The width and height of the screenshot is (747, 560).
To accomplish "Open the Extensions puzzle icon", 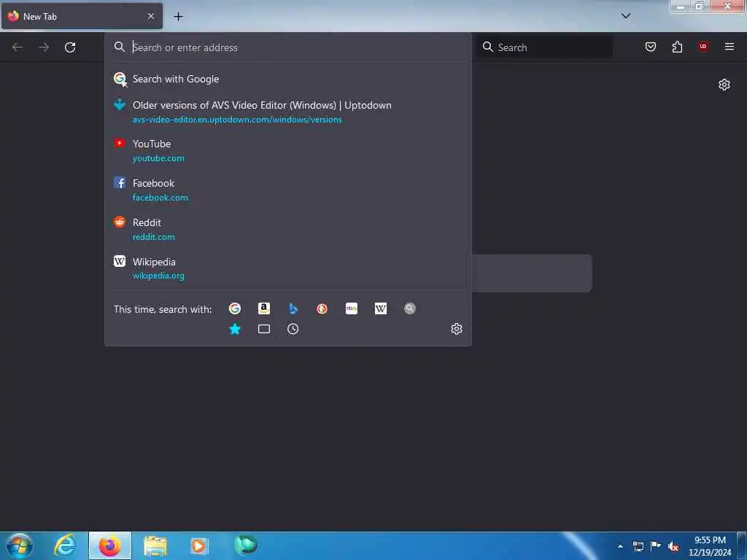I will pyautogui.click(x=677, y=47).
